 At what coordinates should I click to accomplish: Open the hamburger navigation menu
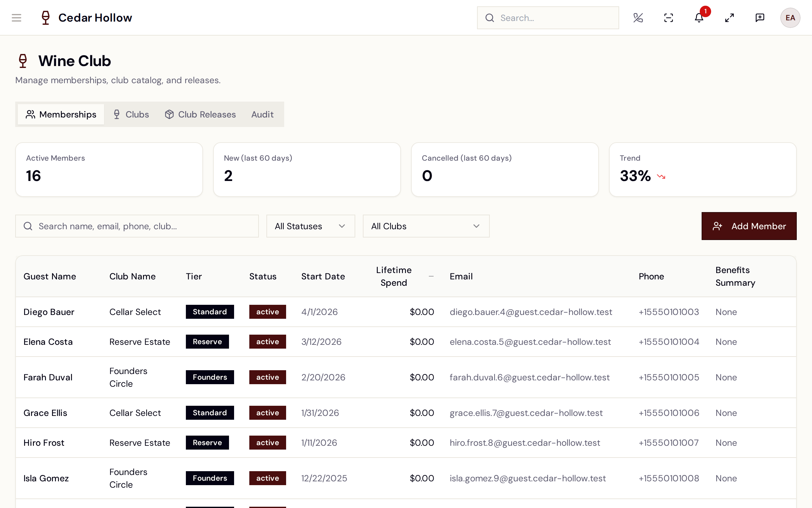pos(16,18)
